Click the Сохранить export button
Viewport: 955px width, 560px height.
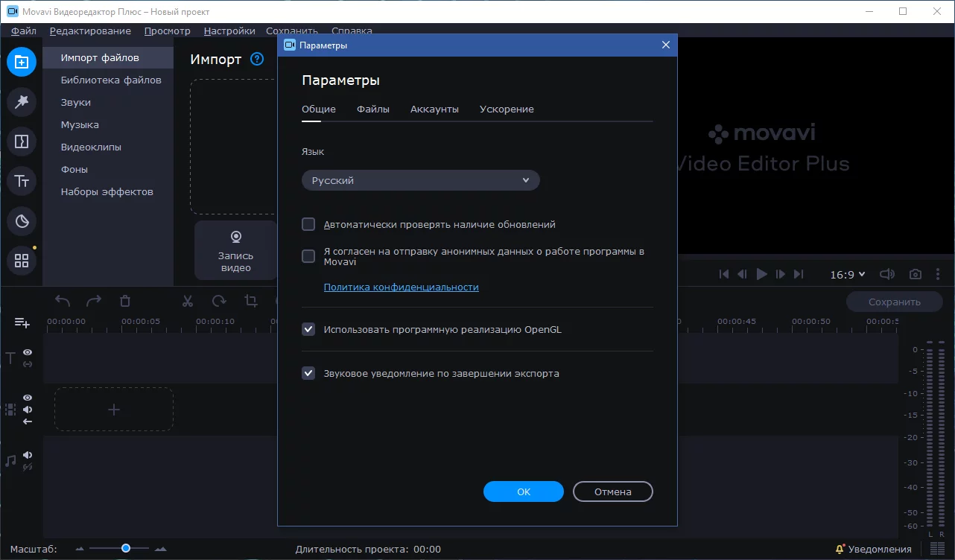[x=895, y=302]
